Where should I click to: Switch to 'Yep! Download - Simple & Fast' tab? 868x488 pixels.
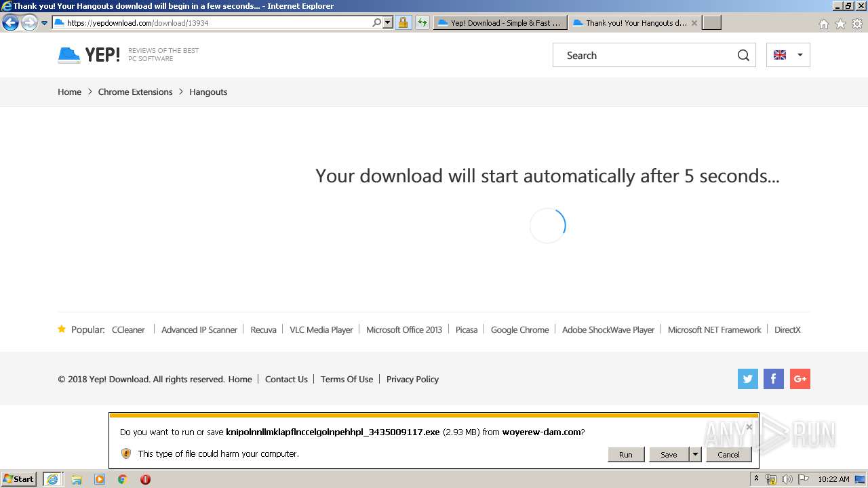(x=500, y=22)
